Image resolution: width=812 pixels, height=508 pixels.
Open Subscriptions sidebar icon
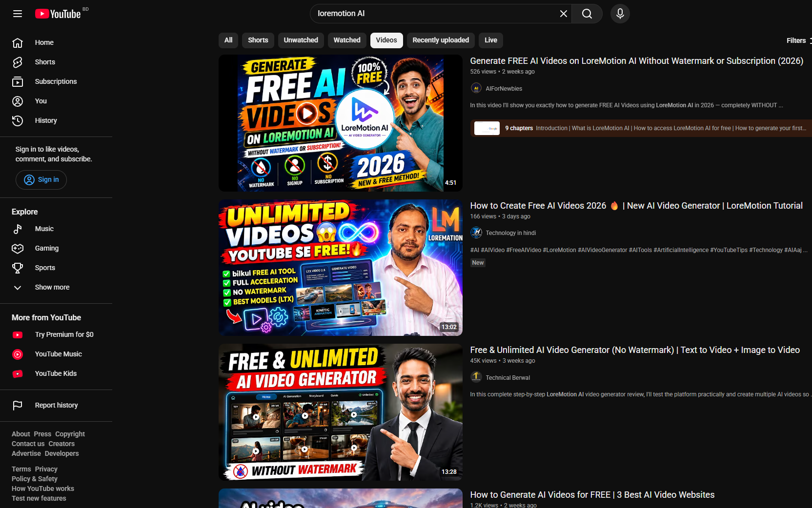[x=18, y=81]
